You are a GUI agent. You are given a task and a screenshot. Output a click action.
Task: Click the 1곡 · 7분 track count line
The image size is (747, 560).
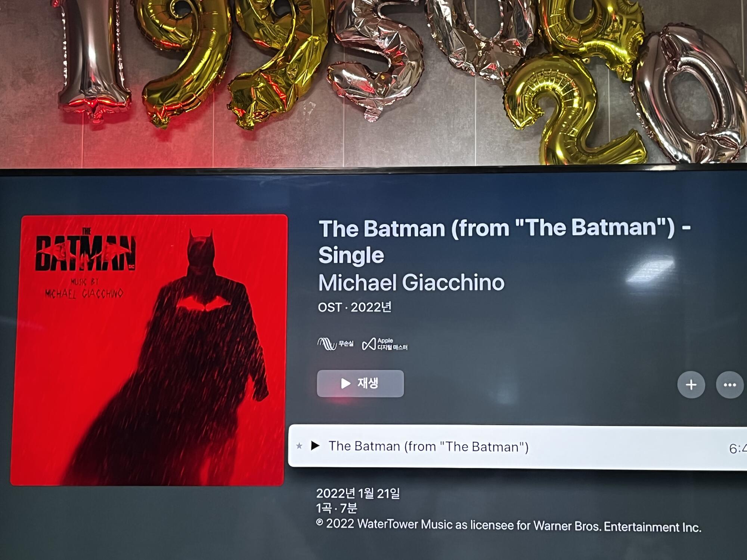(337, 508)
